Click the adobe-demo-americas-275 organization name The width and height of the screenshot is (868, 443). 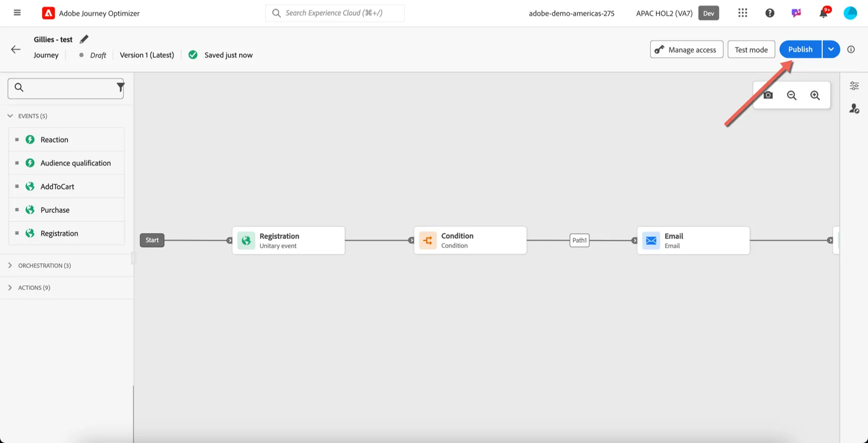(572, 14)
